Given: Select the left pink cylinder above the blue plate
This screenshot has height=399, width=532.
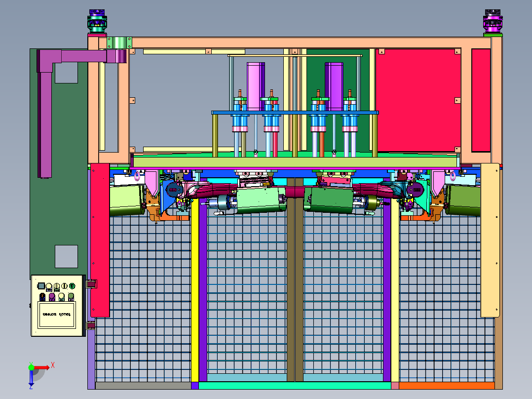Looking at the screenshot, I should point(256,86).
